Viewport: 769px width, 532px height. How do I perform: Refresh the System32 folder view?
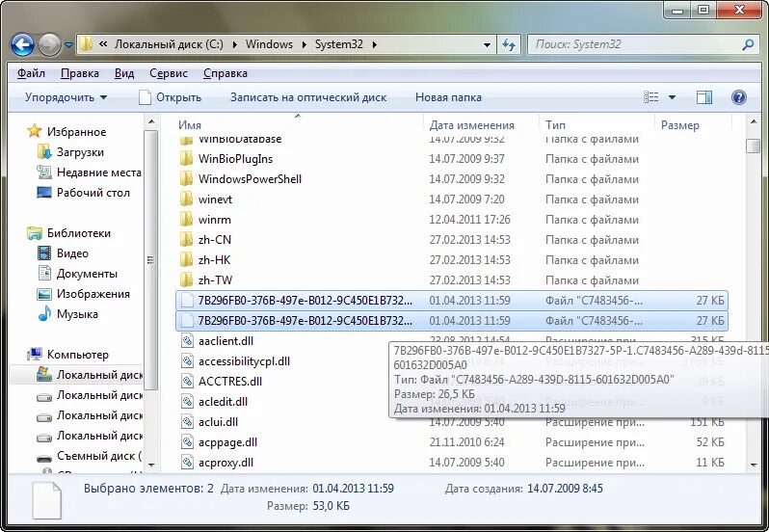coord(509,44)
